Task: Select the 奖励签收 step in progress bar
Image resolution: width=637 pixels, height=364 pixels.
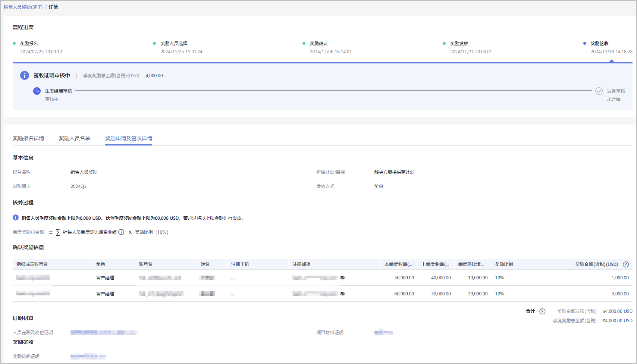Action: (x=599, y=43)
